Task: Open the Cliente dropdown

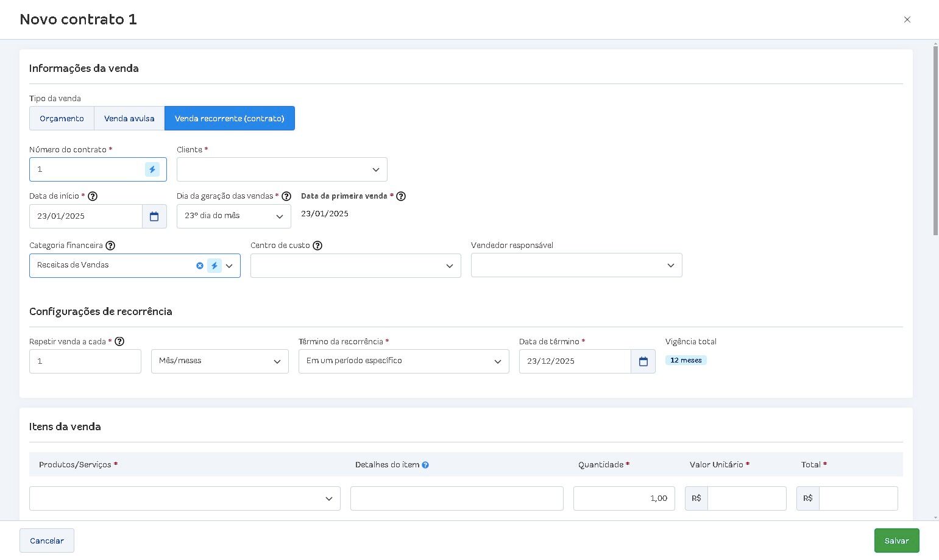Action: [x=282, y=169]
